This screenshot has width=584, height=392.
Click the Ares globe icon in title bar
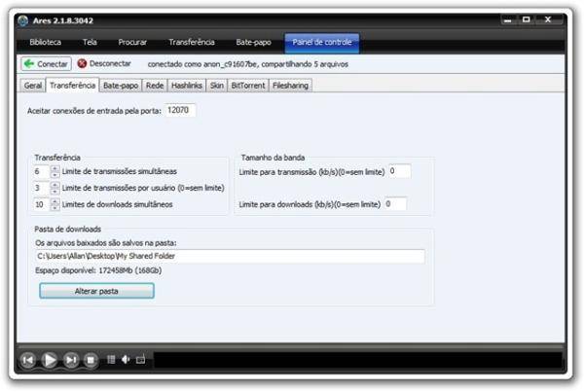click(x=23, y=20)
